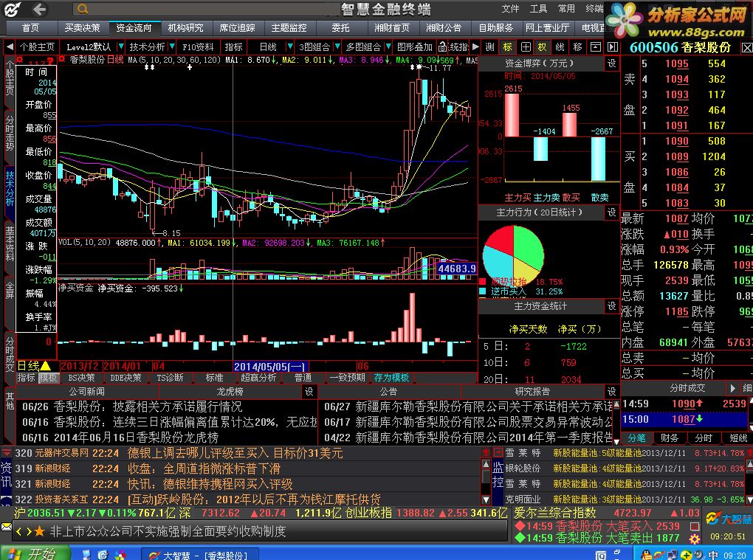
Task: Toggle the 标 marker tool
Action: pyautogui.click(x=508, y=47)
